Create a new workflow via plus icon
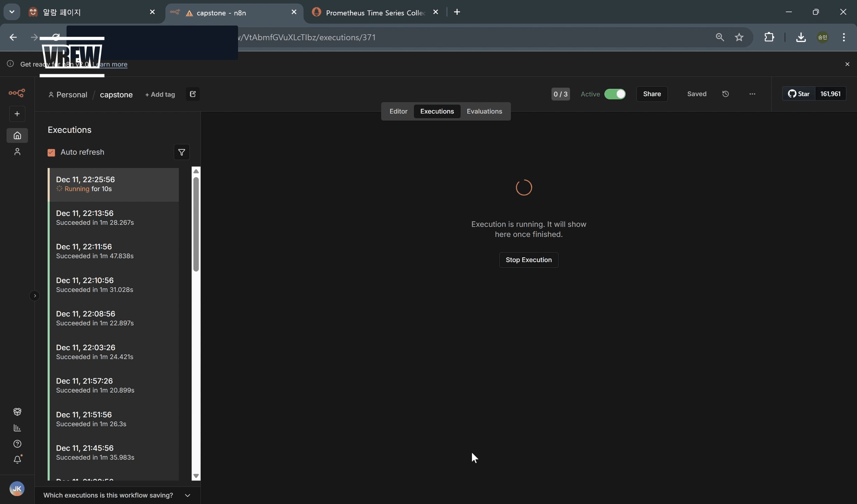Screen dimensions: 857x504 pos(17,113)
